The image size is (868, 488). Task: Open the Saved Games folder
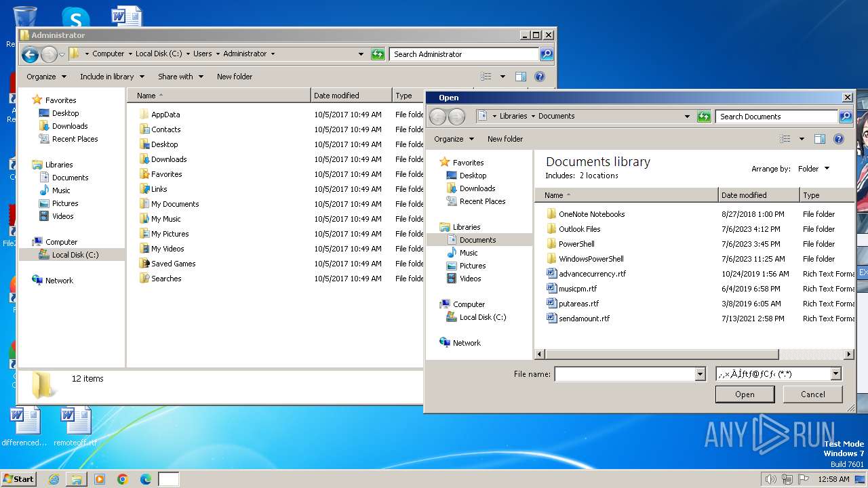tap(173, 264)
